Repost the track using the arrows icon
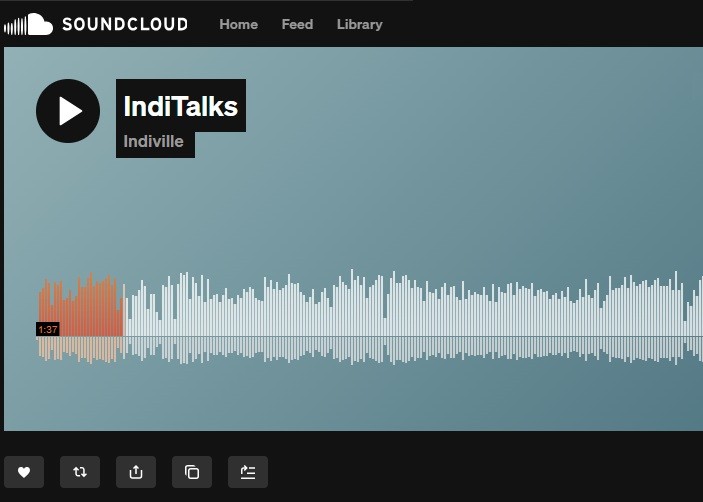Image resolution: width=703 pixels, height=502 pixels. tap(80, 472)
